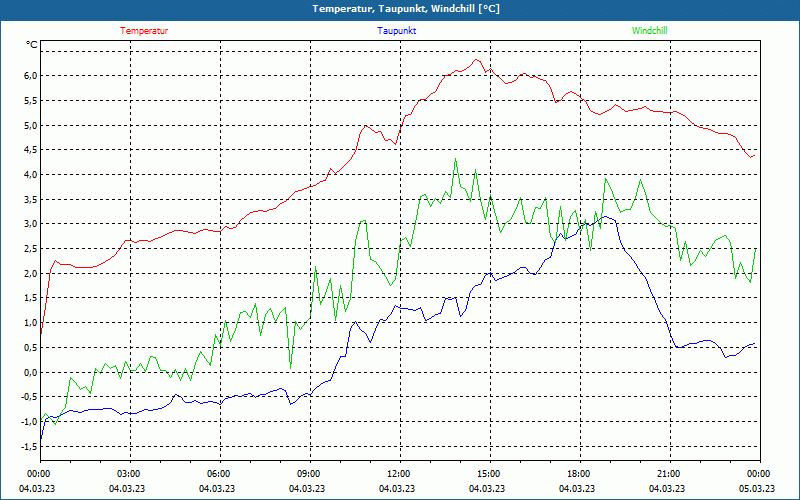Click the 2,0 y-axis value
The image size is (800, 500).
pyautogui.click(x=31, y=273)
